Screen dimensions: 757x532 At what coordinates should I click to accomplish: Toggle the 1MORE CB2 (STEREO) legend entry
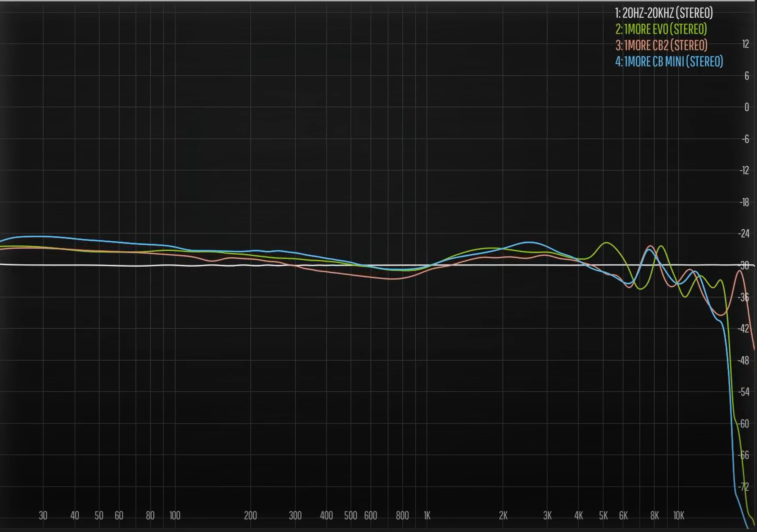[661, 45]
